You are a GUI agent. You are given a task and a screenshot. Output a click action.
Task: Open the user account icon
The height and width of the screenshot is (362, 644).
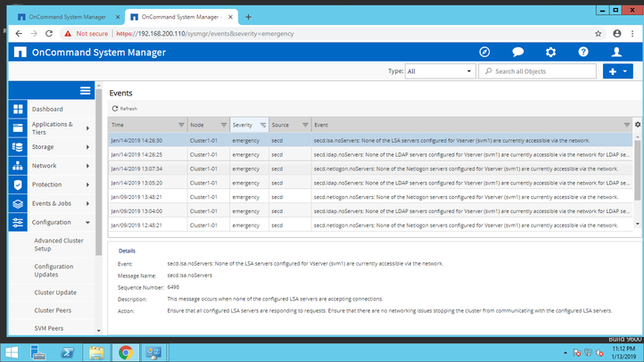pyautogui.click(x=616, y=53)
